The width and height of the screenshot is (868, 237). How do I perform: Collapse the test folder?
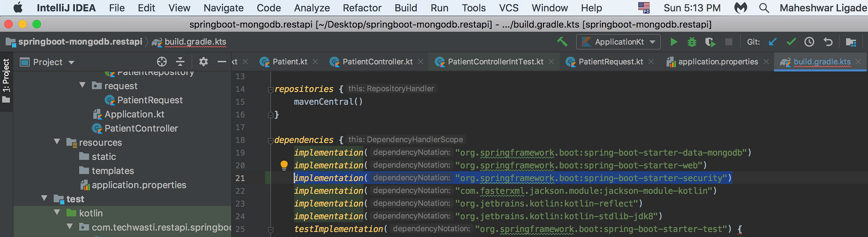pos(44,198)
